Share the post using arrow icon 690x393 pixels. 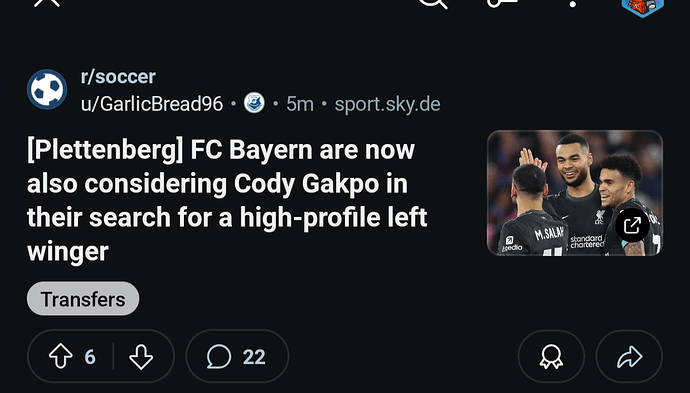[629, 356]
